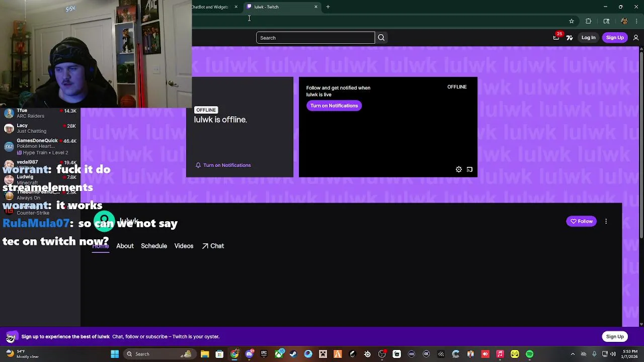Open GamesDoneQuick channel in the sidebar
Screen dimensions: 644x362
tap(40, 146)
